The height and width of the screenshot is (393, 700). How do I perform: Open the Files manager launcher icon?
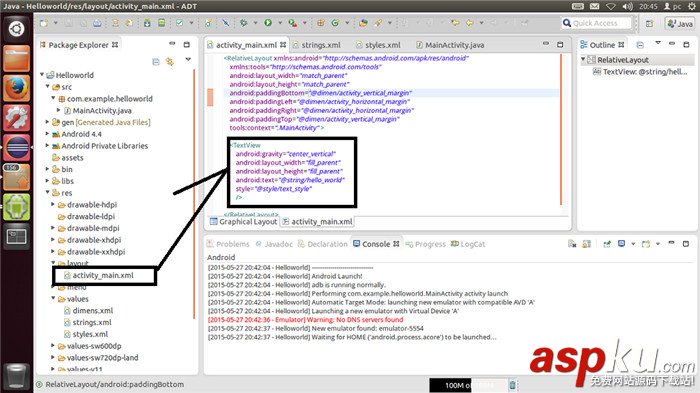pos(17,59)
